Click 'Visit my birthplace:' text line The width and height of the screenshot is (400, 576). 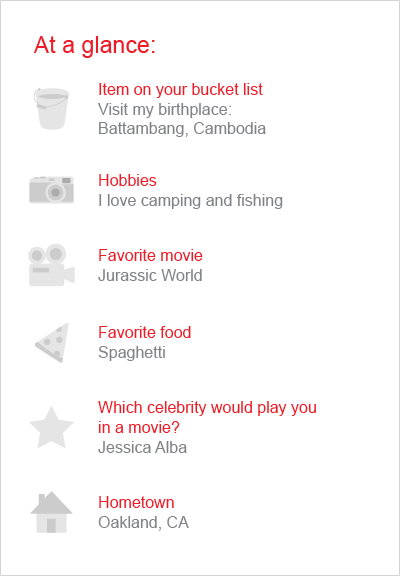165,109
